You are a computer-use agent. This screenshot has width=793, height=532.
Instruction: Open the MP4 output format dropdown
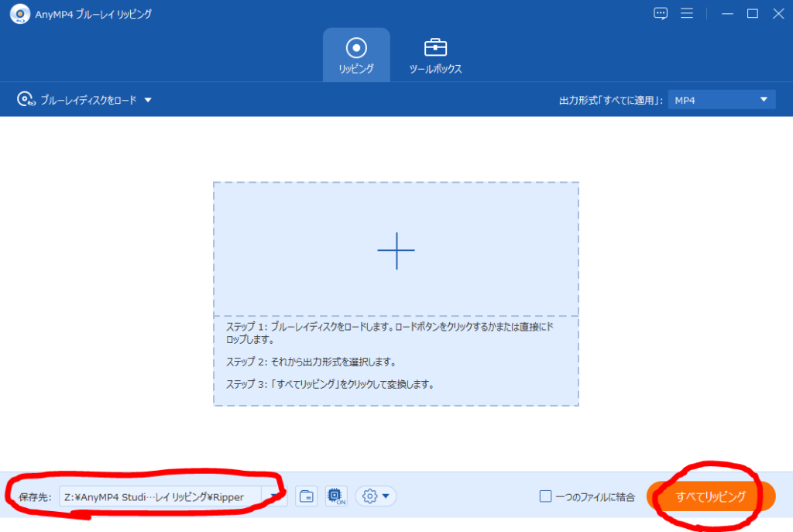(721, 99)
